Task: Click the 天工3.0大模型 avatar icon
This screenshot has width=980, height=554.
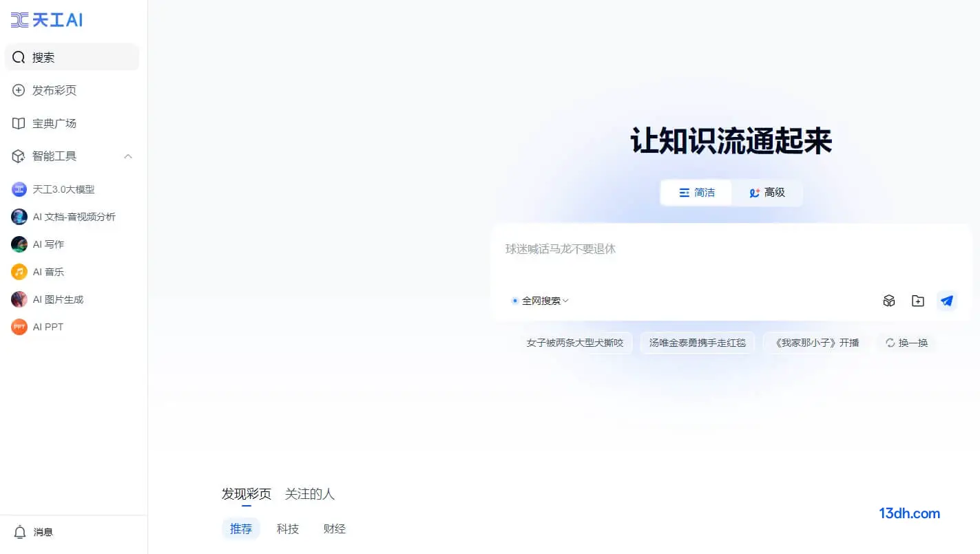Action: tap(19, 189)
